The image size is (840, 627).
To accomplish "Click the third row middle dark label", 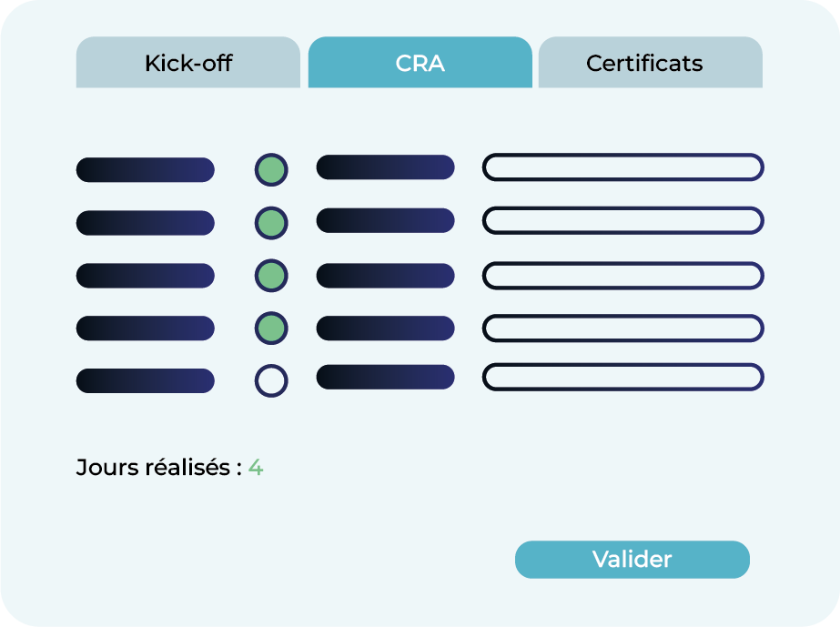I will click(x=385, y=275).
